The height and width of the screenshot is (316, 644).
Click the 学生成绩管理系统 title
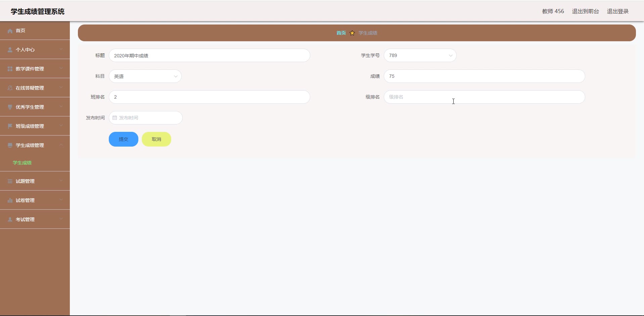click(38, 11)
